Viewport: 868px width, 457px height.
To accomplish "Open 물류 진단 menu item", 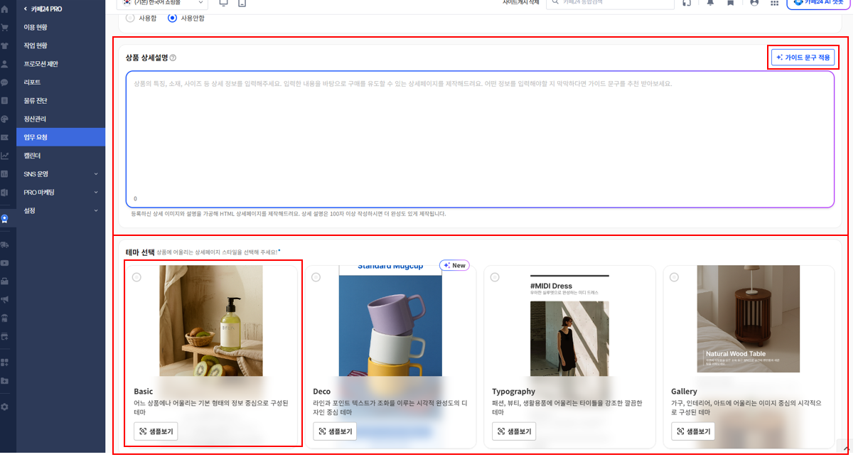I will click(x=60, y=101).
